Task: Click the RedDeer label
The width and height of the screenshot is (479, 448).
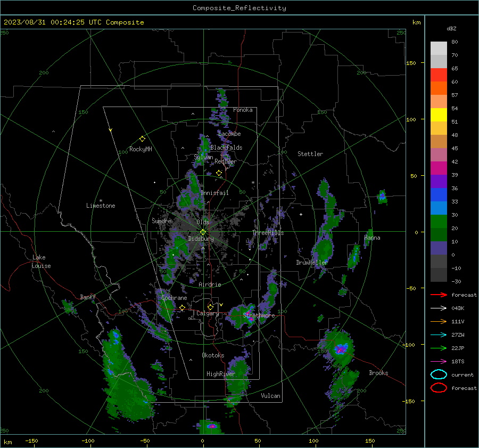Action: [226, 161]
